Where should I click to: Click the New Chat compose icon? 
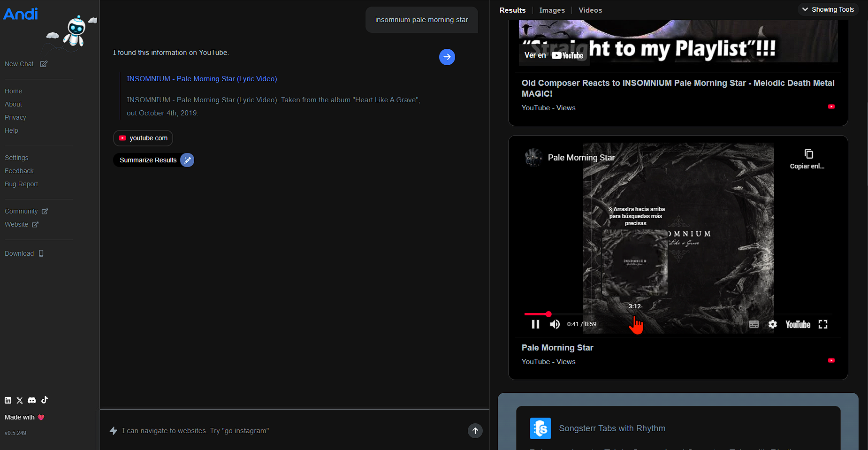point(44,64)
